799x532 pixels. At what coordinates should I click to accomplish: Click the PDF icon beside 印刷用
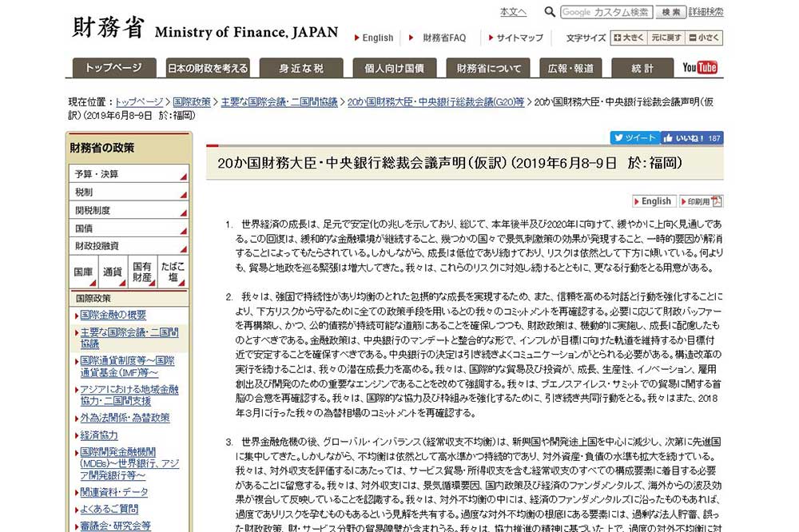coord(717,201)
